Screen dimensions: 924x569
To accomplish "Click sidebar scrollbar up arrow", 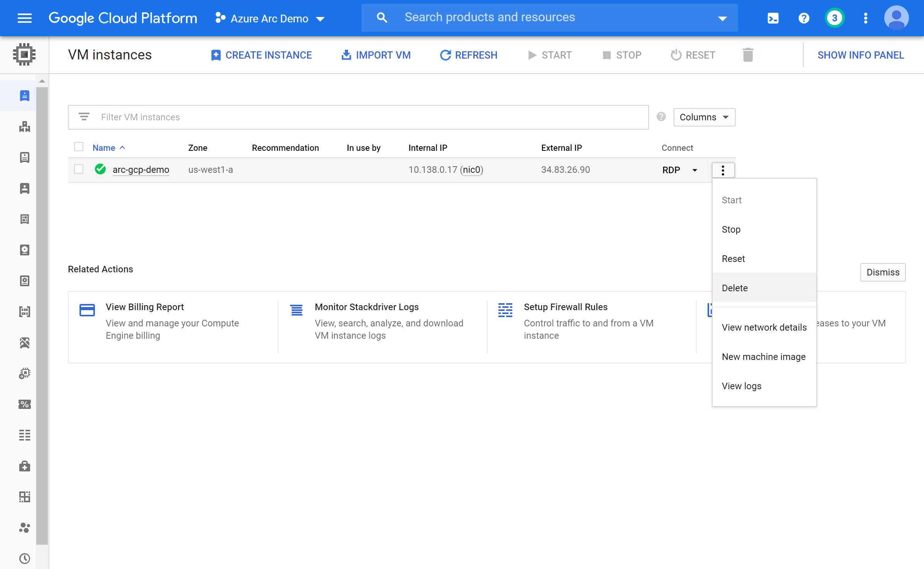I will pos(42,81).
